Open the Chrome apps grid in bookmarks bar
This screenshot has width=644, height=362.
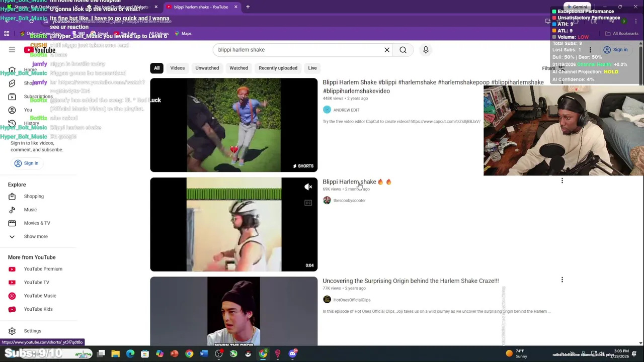pyautogui.click(x=7, y=34)
